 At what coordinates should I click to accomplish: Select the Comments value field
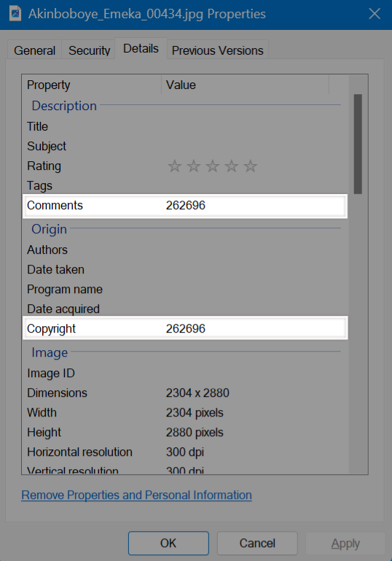pyautogui.click(x=254, y=206)
